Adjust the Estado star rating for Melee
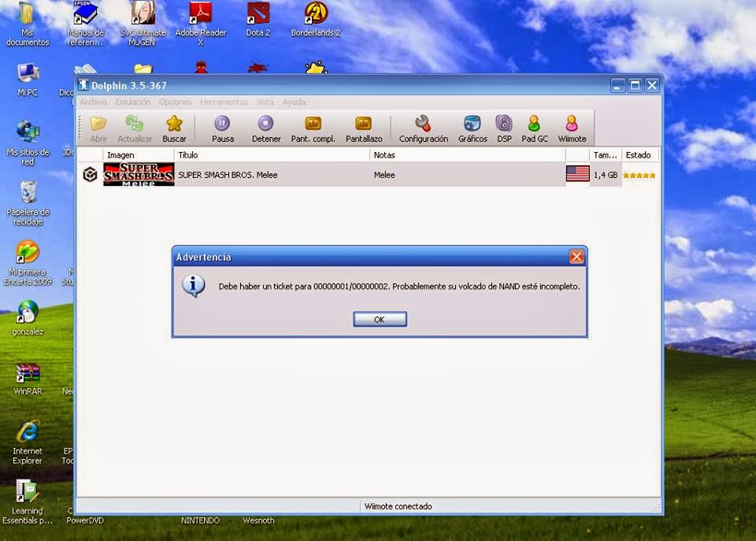 [639, 175]
